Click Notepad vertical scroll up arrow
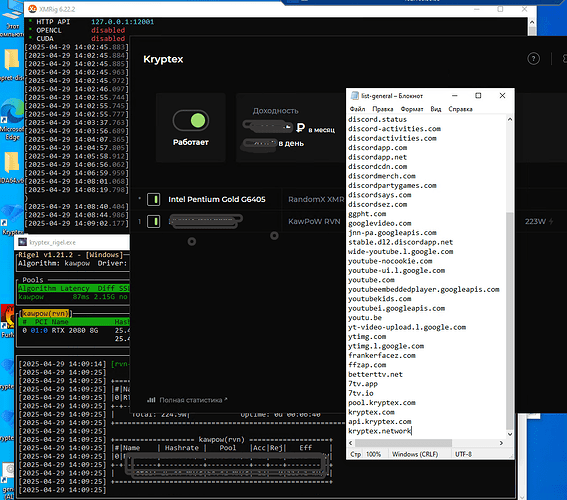This screenshot has width=567, height=500. point(510,119)
